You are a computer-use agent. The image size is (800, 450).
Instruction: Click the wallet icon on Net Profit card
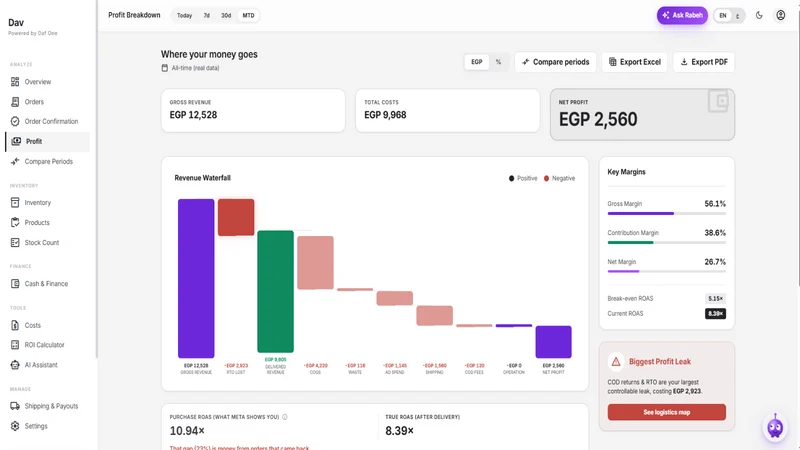coord(718,101)
